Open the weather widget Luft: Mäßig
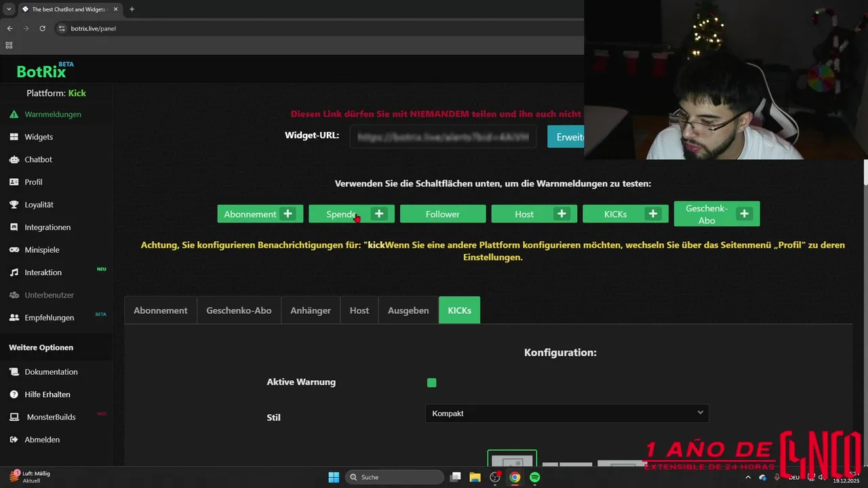This screenshot has width=868, height=488. click(30, 476)
